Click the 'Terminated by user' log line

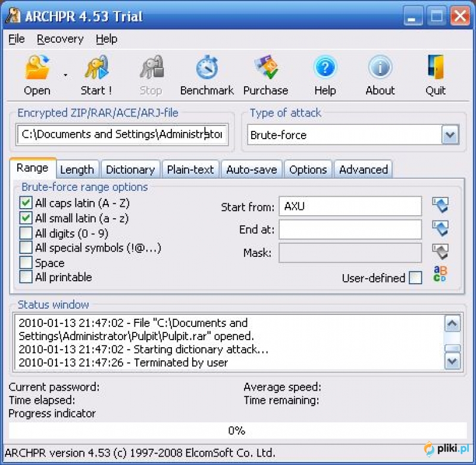coord(123,363)
